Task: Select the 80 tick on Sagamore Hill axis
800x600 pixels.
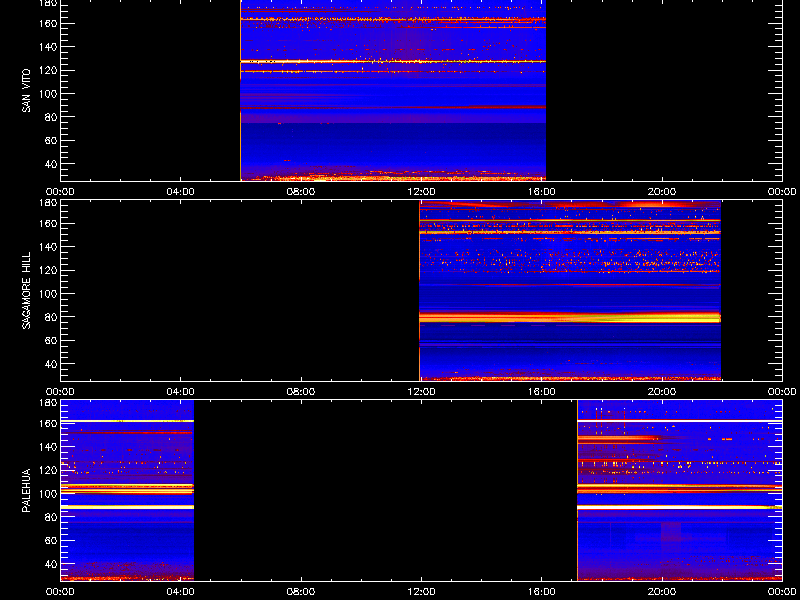Action: [x=52, y=317]
